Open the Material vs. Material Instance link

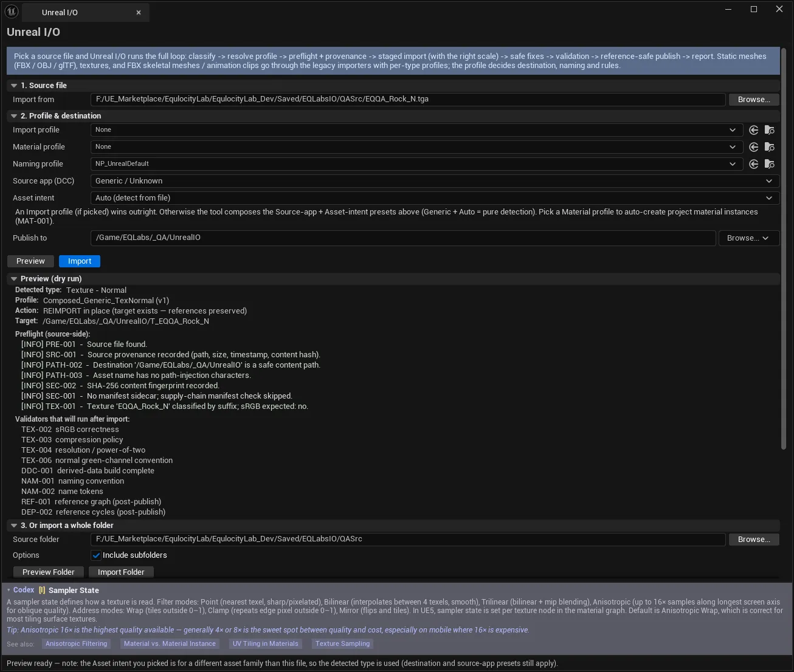click(x=170, y=644)
